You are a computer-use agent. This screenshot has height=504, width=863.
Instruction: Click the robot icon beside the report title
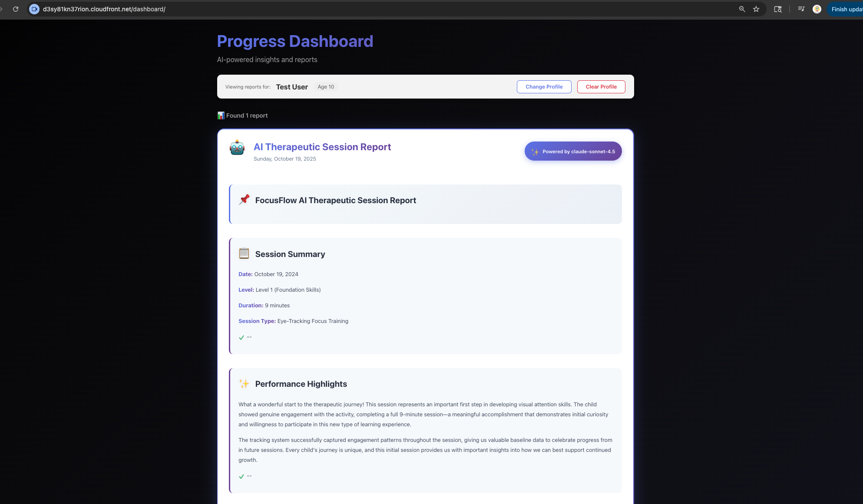click(x=237, y=148)
